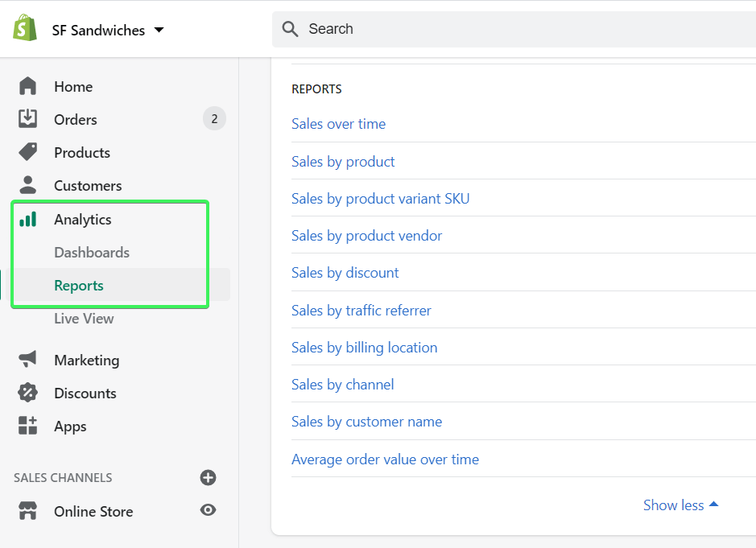Open Average order value over time report

pyautogui.click(x=385, y=459)
